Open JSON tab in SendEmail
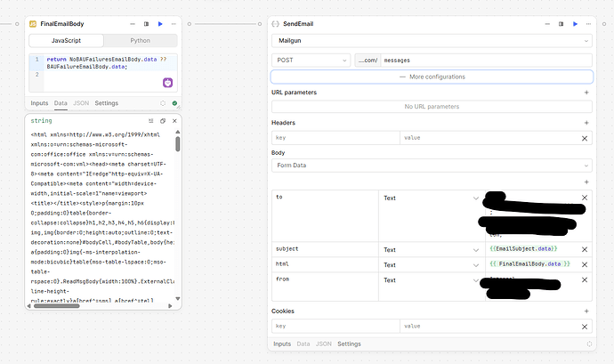 point(324,344)
